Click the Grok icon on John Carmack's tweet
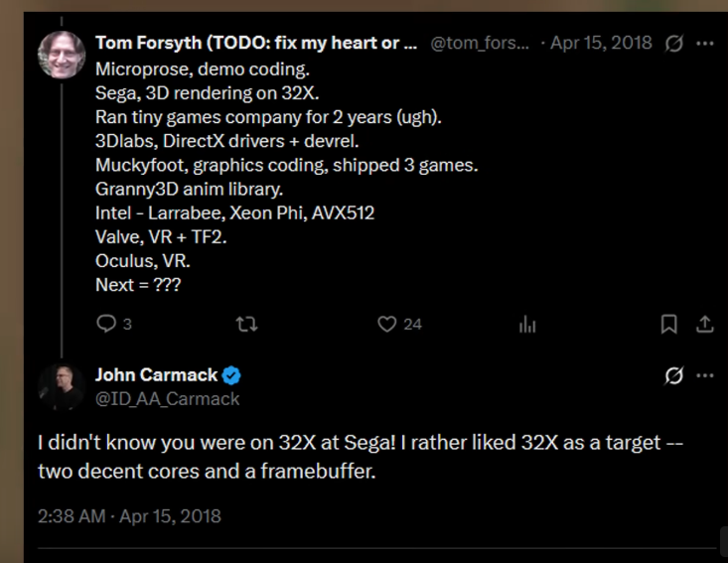This screenshot has height=563, width=728. tap(674, 375)
